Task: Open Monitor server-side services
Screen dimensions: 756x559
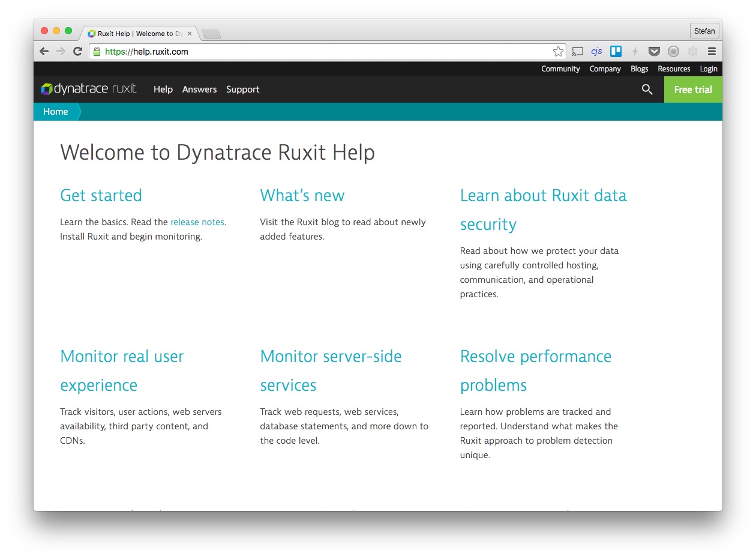Action: click(x=331, y=370)
